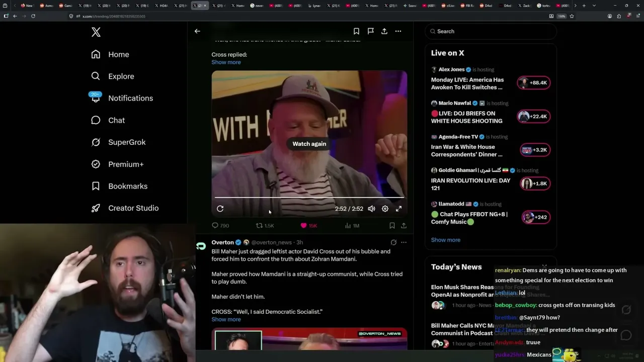Click the Search field on X
Viewport: 644px width, 362px height.
[491, 31]
